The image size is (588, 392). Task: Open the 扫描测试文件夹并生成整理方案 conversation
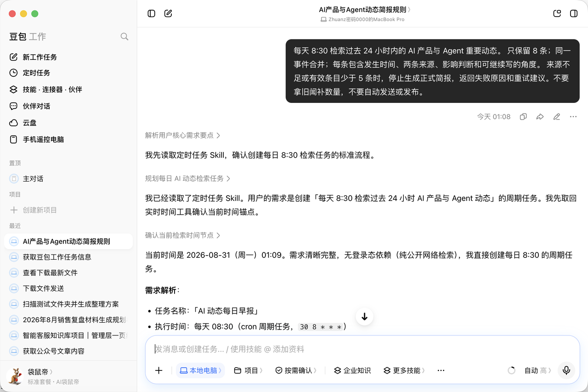(68, 304)
